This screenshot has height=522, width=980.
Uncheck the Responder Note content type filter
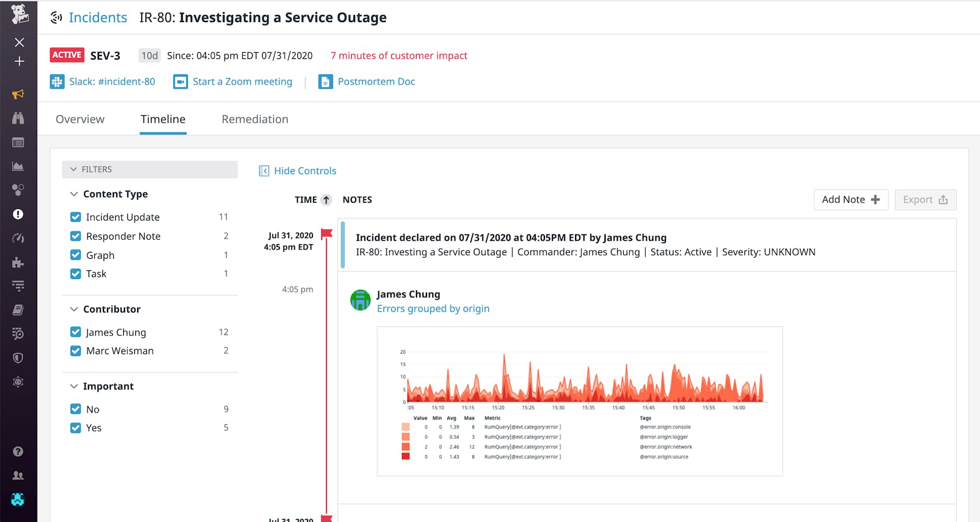coord(76,236)
